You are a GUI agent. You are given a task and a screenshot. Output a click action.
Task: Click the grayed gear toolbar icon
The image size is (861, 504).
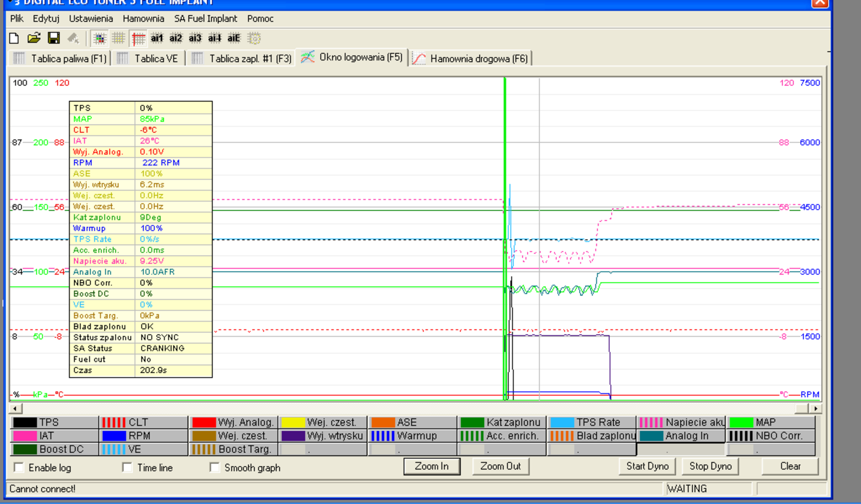[x=254, y=39]
